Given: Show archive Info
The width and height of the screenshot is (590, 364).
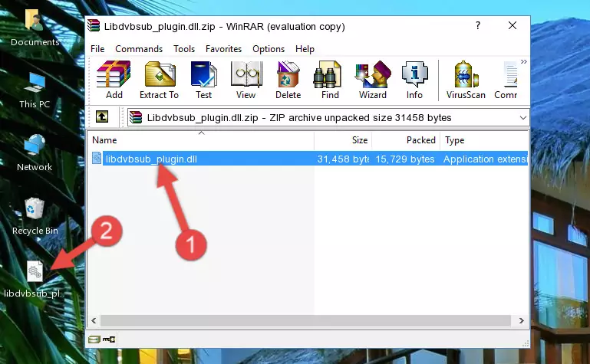Looking at the screenshot, I should tap(414, 80).
